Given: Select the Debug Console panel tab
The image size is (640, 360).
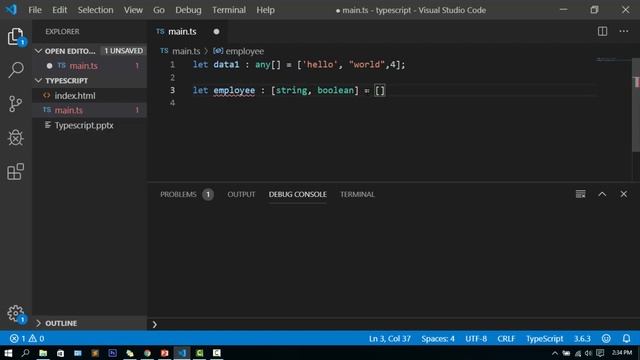Looking at the screenshot, I should tap(298, 194).
